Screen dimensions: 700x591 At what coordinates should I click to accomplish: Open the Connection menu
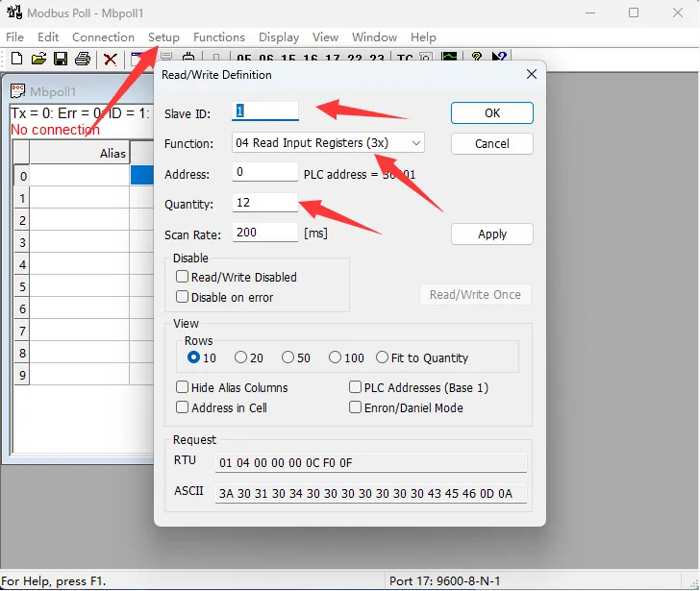click(x=103, y=37)
